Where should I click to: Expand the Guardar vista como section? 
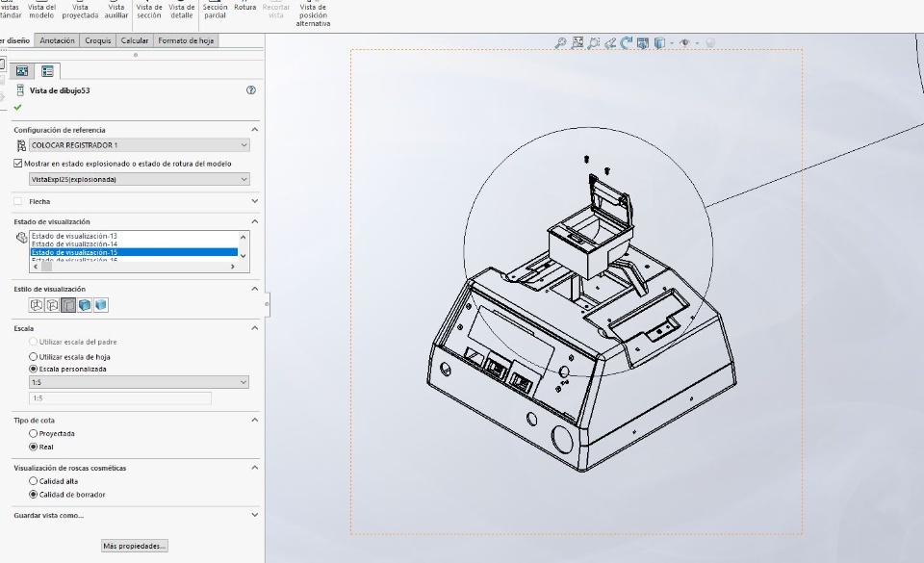coord(254,515)
